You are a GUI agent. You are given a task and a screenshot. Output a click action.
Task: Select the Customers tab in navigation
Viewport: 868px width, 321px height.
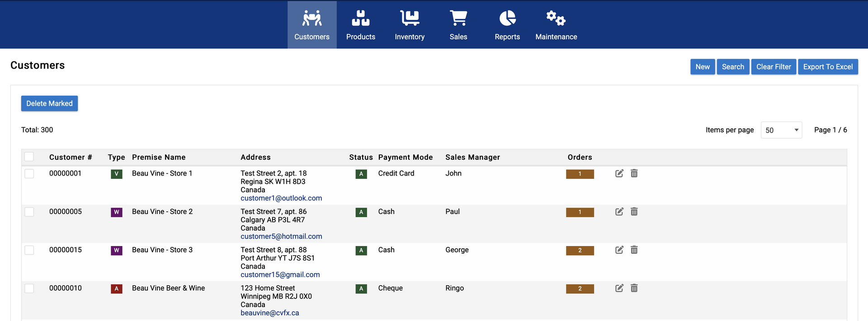(x=312, y=25)
